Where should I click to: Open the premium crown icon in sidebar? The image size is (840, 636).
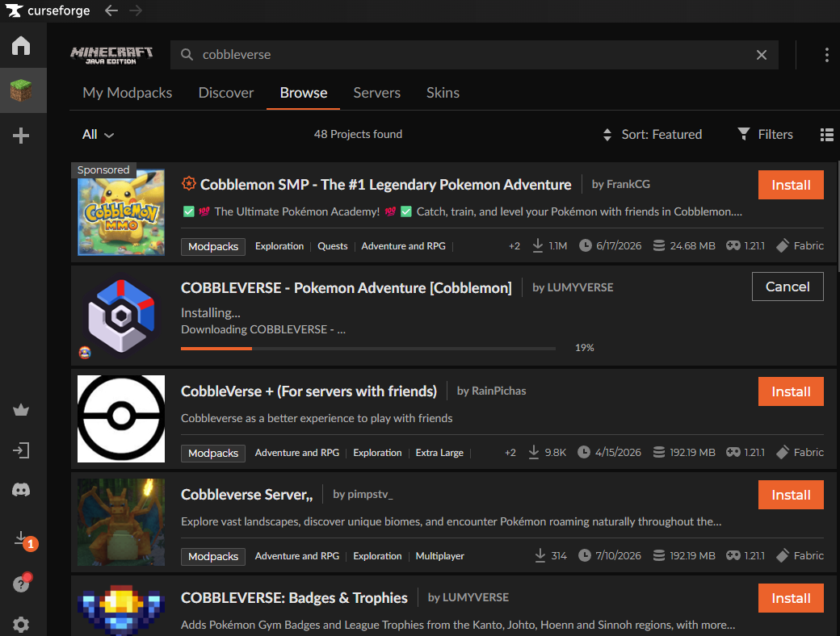pos(21,410)
